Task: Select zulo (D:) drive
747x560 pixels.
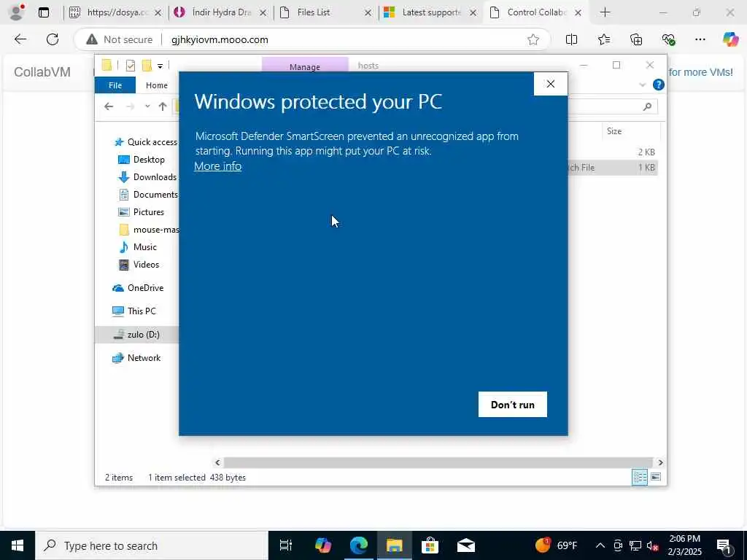Action: point(136,334)
